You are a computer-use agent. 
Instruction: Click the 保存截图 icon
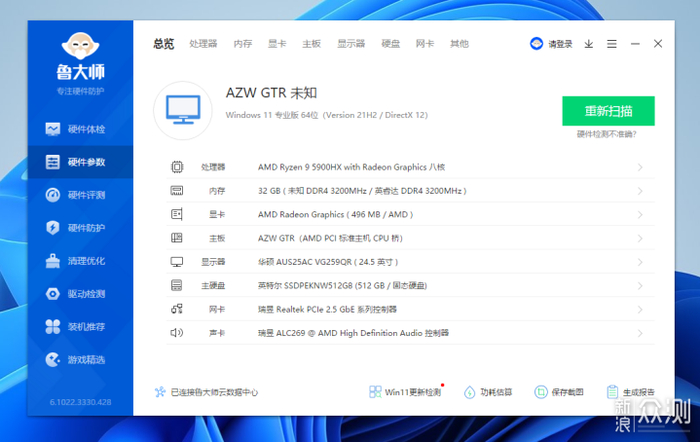[541, 392]
